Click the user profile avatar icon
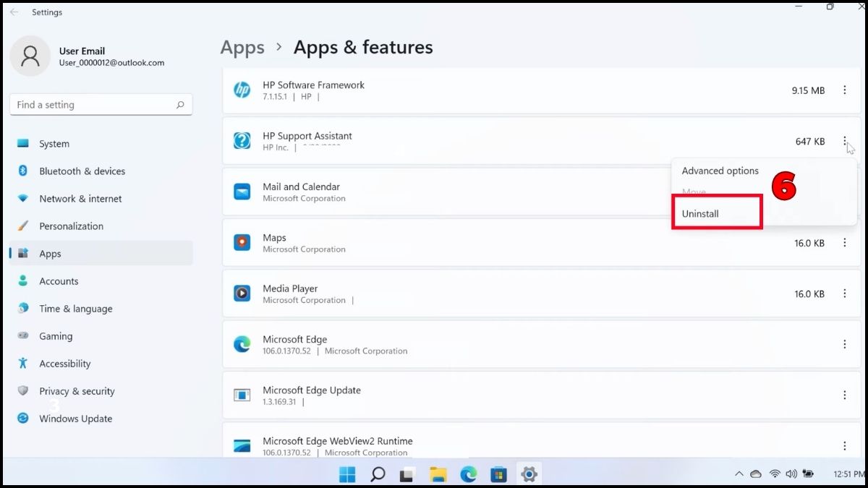This screenshot has height=488, width=868. tap(30, 56)
